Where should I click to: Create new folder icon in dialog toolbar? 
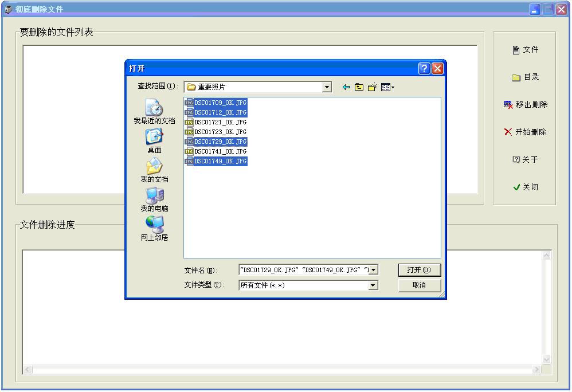[x=372, y=87]
